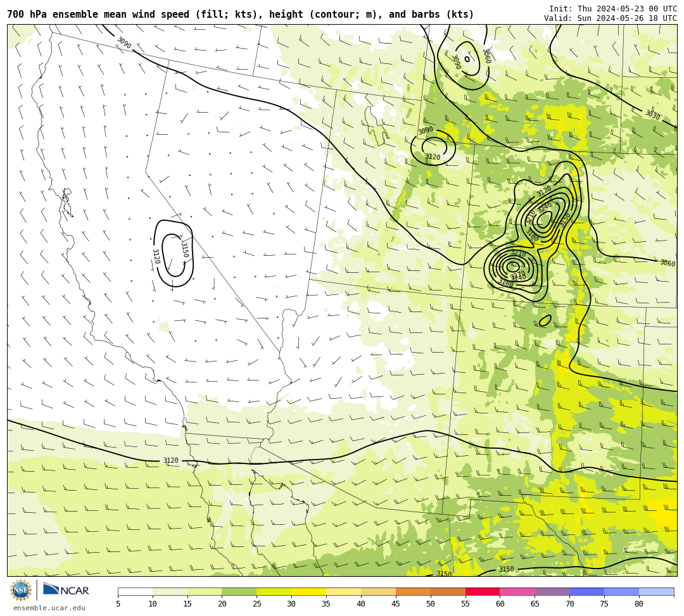Screen dimensions: 684x616
Task: Click the colorbar tick label '80'
Action: tap(639, 604)
